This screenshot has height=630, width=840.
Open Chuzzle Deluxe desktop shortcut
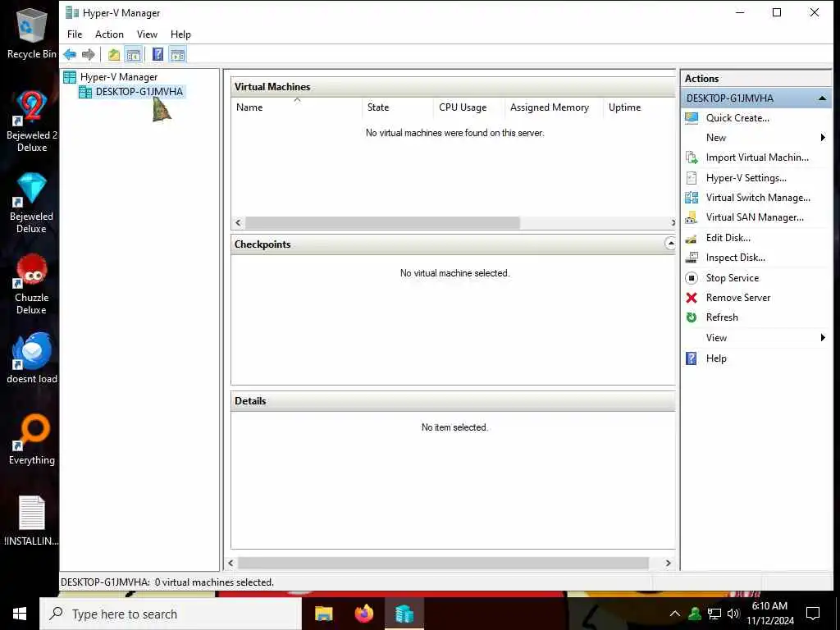point(32,285)
